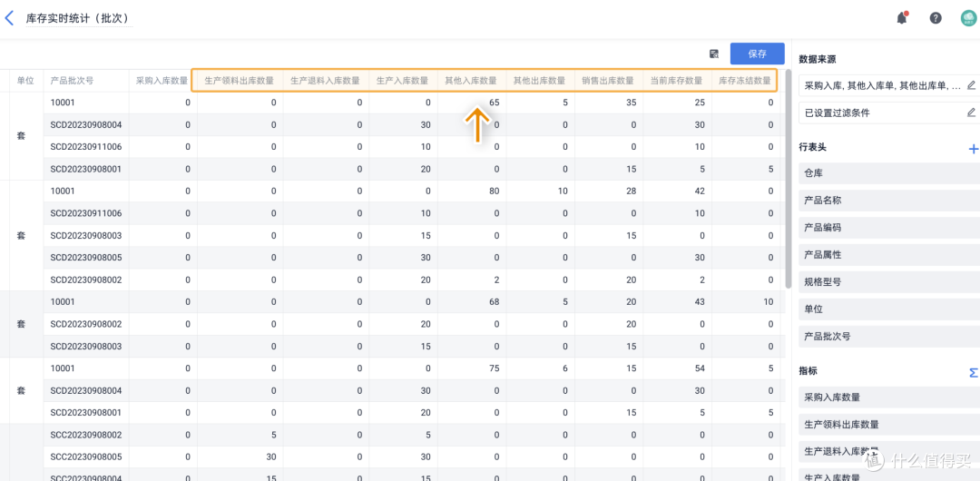Select the 产品名称 row header field

[889, 201]
